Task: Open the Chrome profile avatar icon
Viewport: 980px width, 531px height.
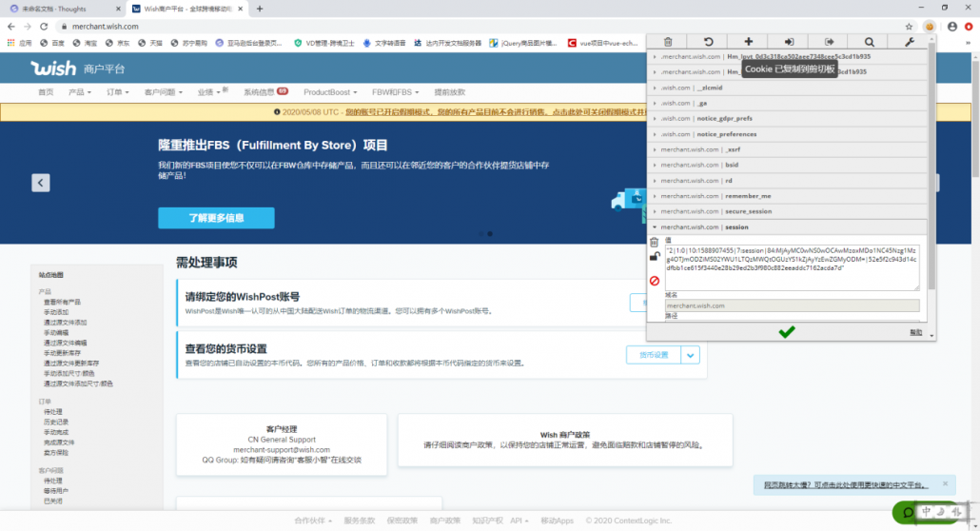Action: coord(951,27)
